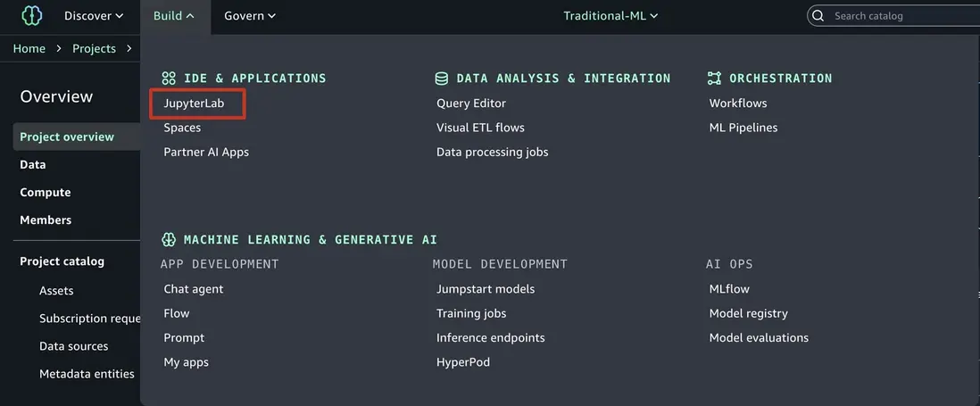The height and width of the screenshot is (406, 980).
Task: Collapse the Build dropdown menu
Action: coord(173,15)
